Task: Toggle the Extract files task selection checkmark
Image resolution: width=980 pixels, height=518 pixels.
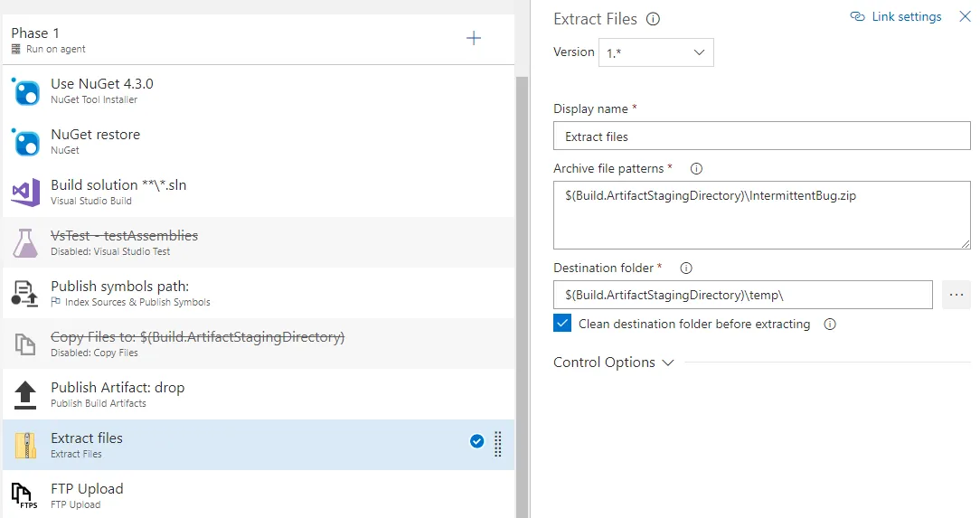Action: pyautogui.click(x=476, y=442)
